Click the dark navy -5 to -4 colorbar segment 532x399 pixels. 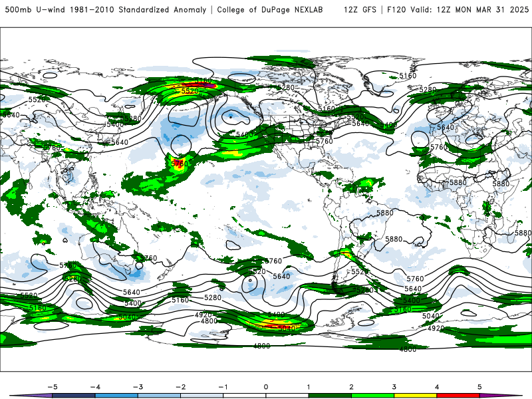point(74,396)
